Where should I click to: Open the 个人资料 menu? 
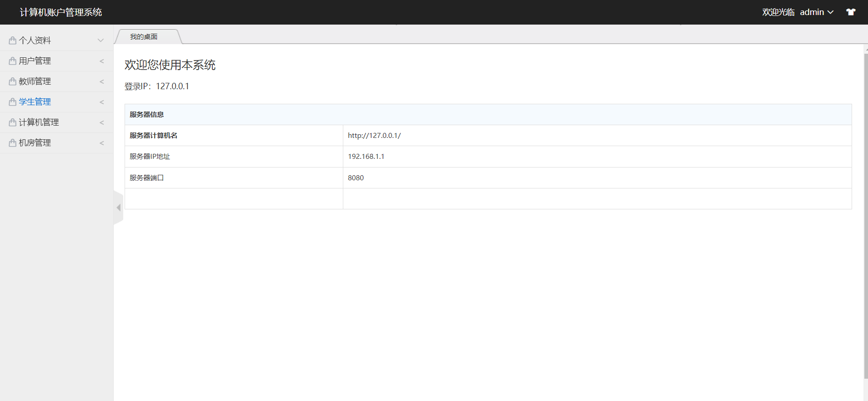56,41
